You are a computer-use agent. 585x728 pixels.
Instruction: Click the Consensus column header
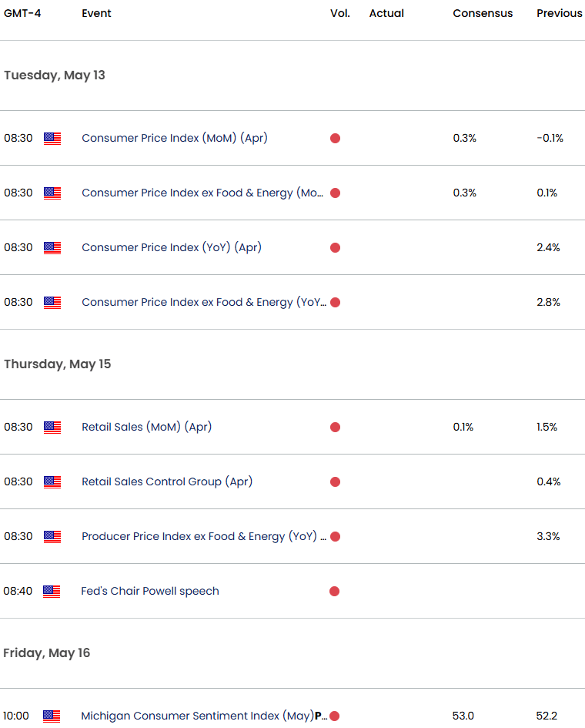483,13
